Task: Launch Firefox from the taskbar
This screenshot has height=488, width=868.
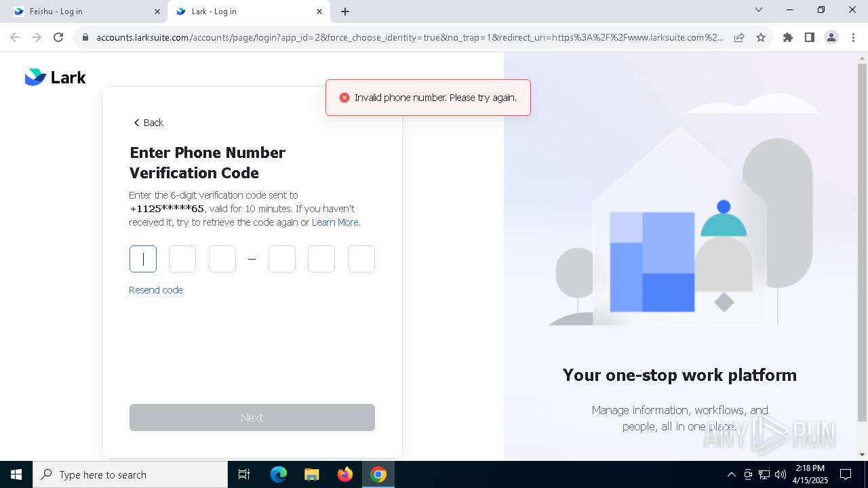Action: [x=344, y=474]
